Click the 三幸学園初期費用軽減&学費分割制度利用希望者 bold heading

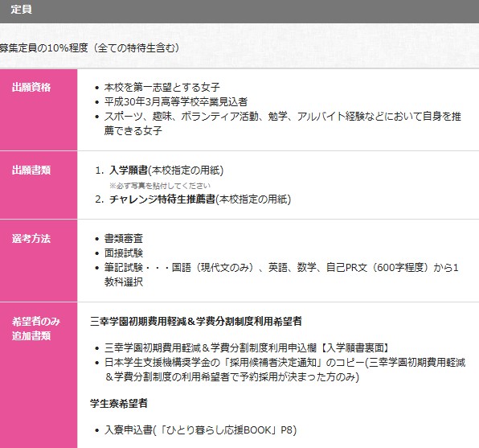point(196,322)
